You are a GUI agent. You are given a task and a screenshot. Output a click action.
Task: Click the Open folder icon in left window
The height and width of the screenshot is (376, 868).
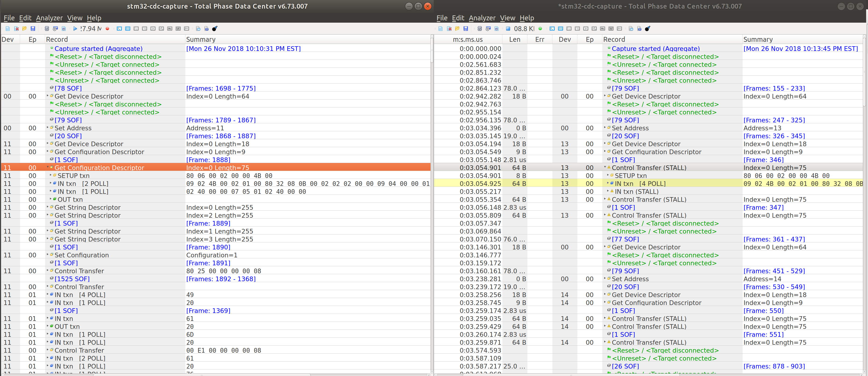coord(24,29)
